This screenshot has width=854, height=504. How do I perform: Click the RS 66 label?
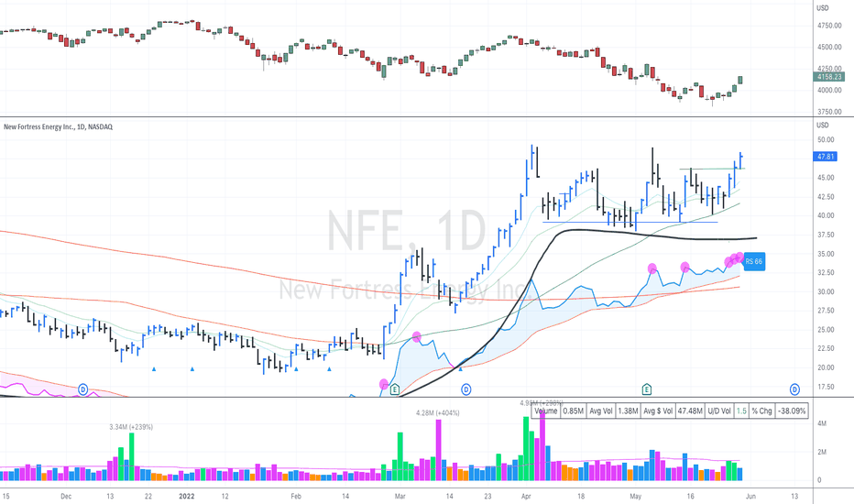pos(754,261)
